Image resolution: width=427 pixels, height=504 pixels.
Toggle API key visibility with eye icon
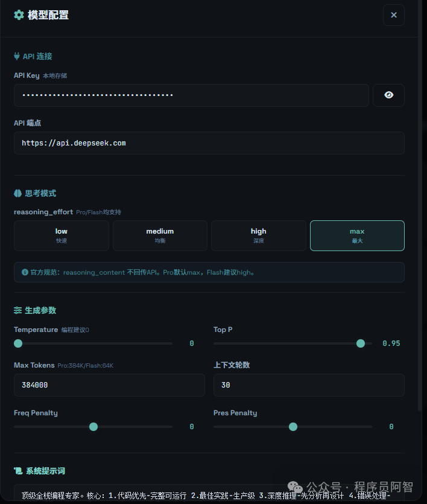[388, 95]
